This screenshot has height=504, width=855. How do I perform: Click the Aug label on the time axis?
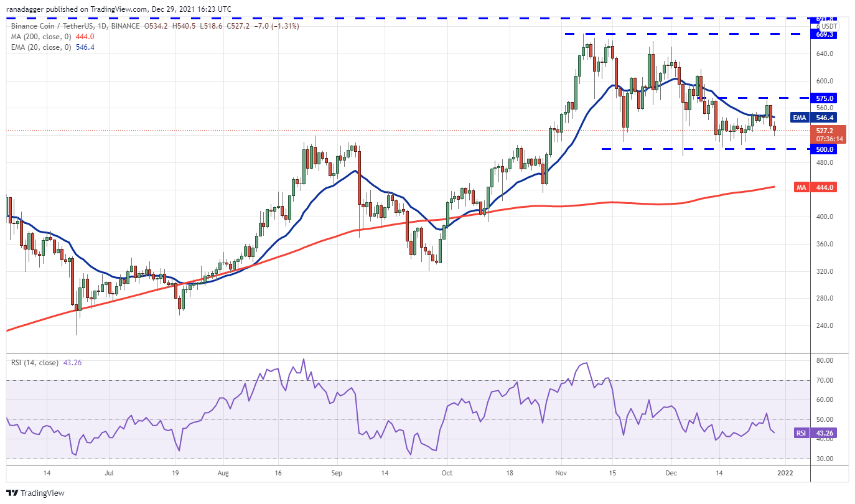(x=224, y=473)
